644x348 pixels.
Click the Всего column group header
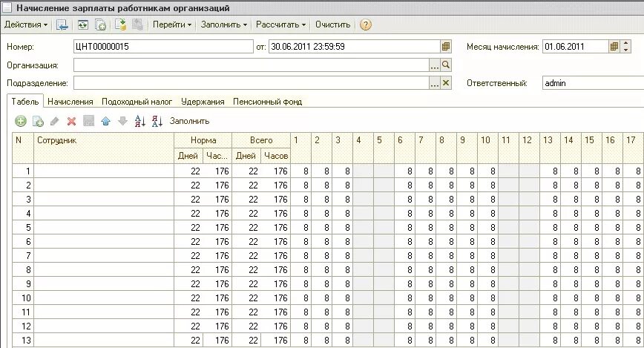tap(261, 140)
